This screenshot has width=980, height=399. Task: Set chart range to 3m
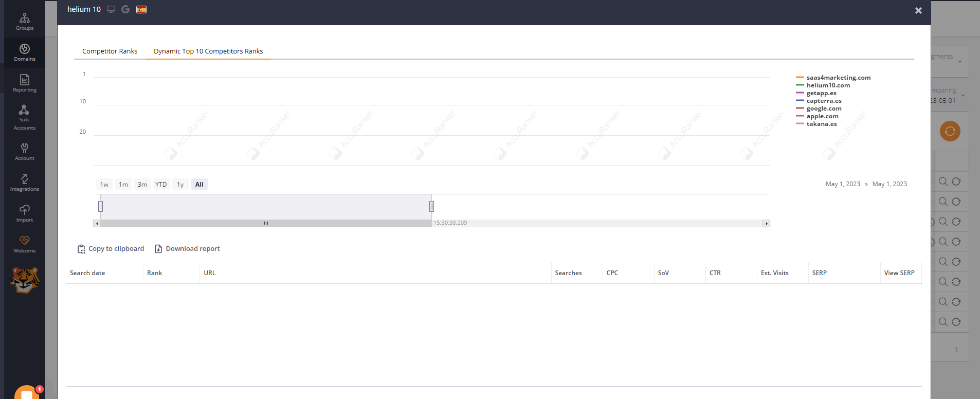(x=142, y=184)
